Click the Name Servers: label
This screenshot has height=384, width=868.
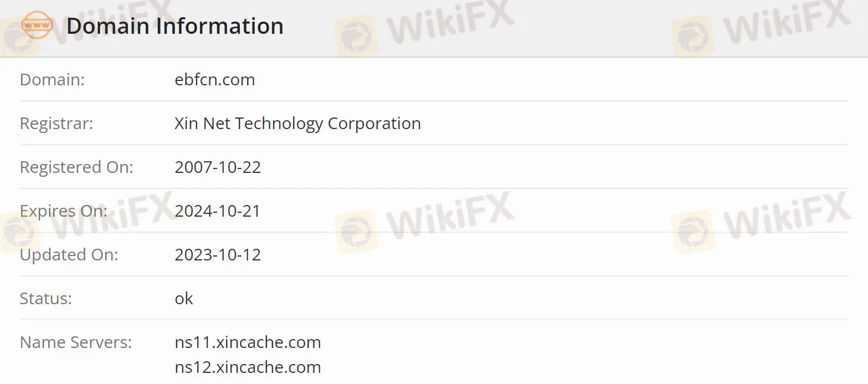[x=76, y=342]
